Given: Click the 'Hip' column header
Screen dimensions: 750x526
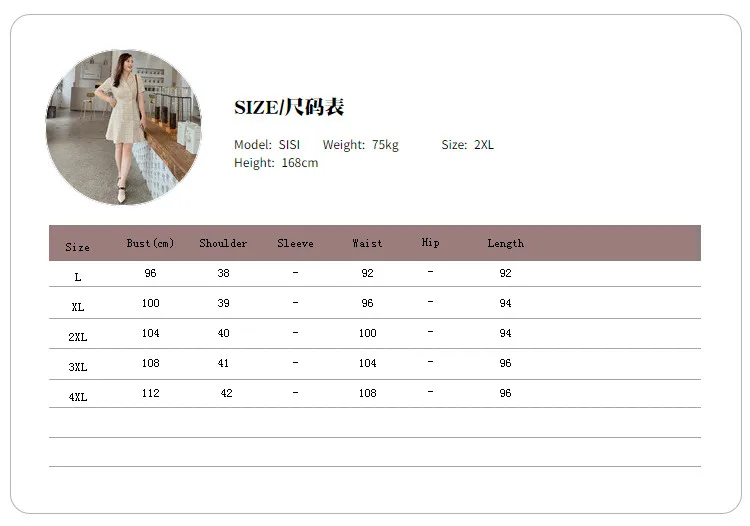Looking at the screenshot, I should 430,242.
